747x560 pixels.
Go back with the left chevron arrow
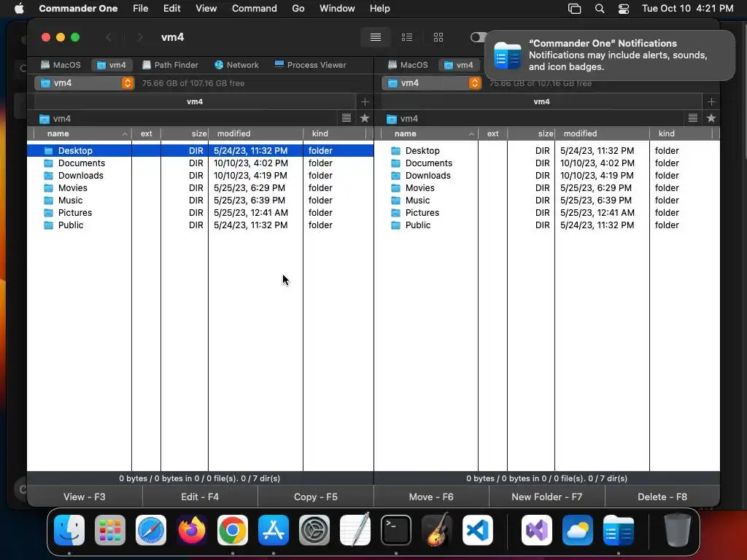click(109, 37)
